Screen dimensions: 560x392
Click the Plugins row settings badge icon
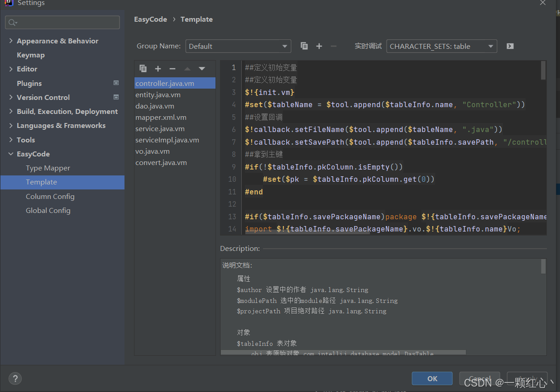(x=116, y=83)
